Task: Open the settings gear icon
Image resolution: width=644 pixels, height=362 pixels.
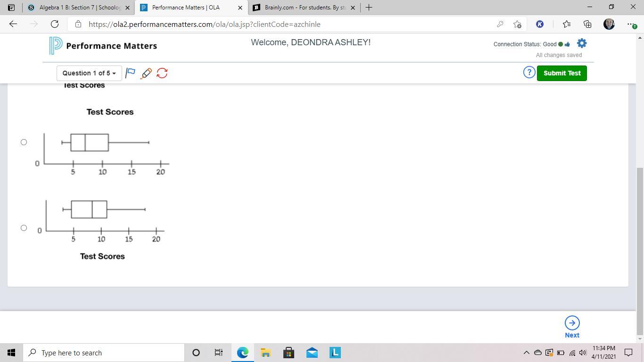Action: [582, 43]
